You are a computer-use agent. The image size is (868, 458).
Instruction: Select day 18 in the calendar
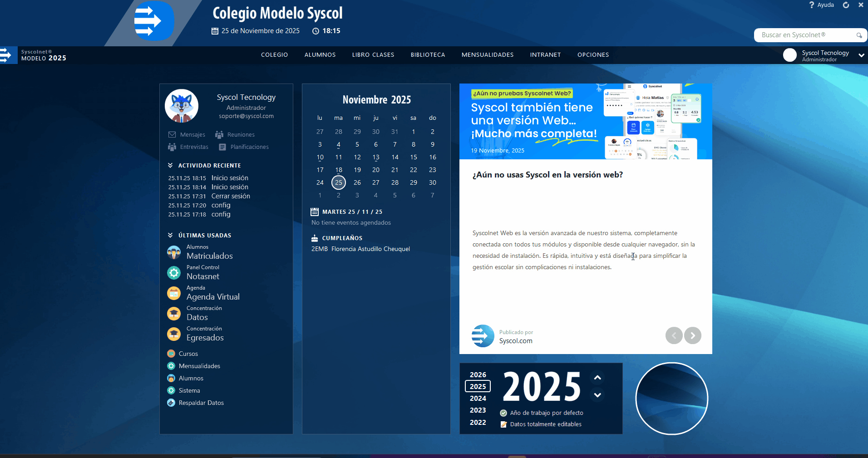pos(339,170)
